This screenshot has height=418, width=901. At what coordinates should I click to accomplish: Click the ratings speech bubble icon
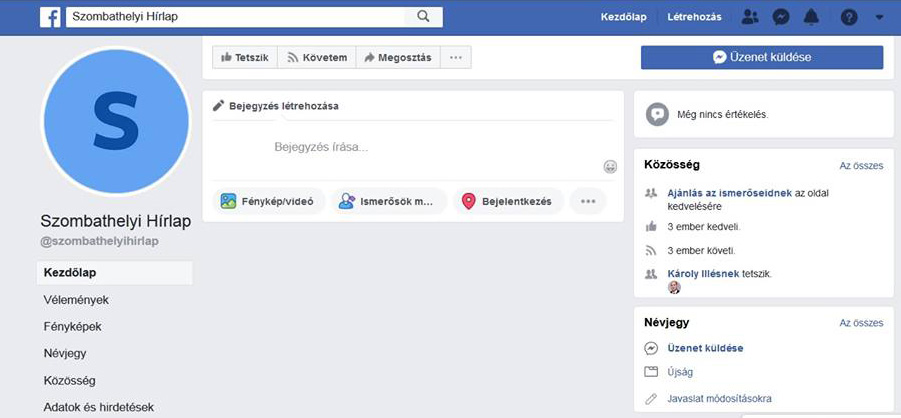point(657,114)
